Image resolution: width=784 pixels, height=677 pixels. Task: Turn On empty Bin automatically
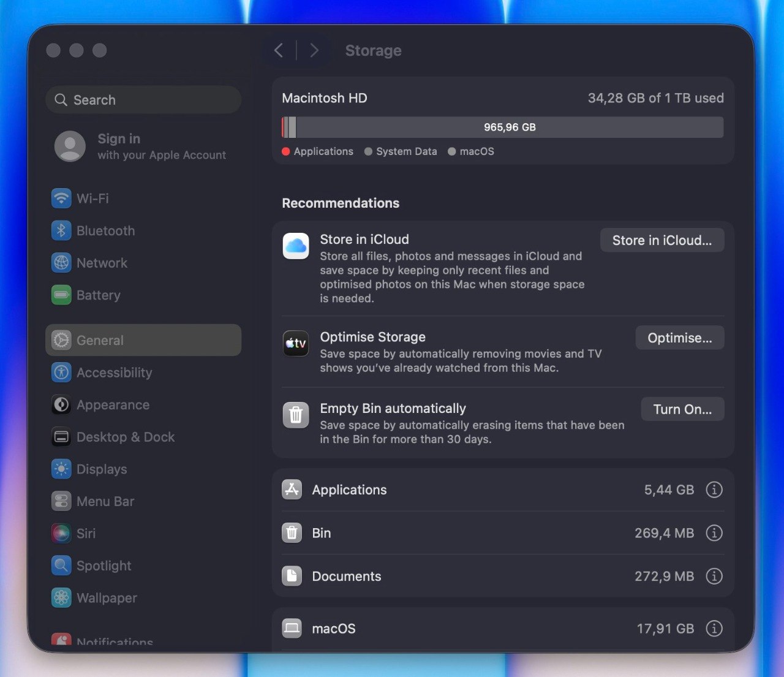point(683,409)
